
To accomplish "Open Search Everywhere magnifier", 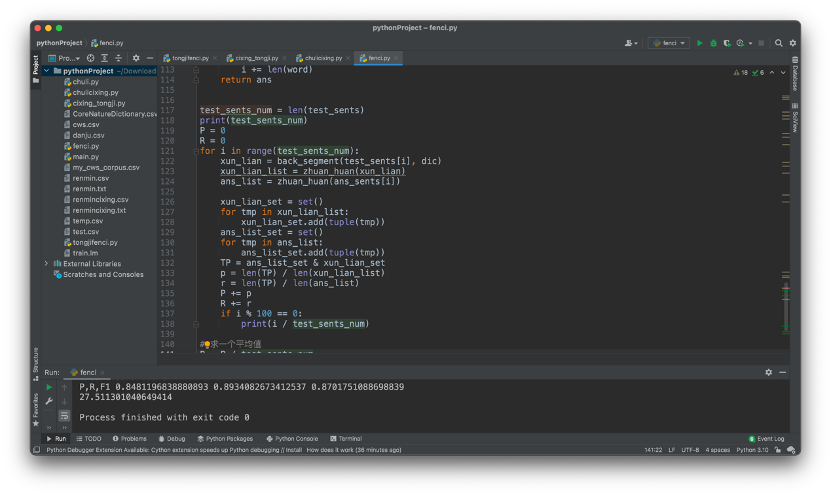I will 778,43.
